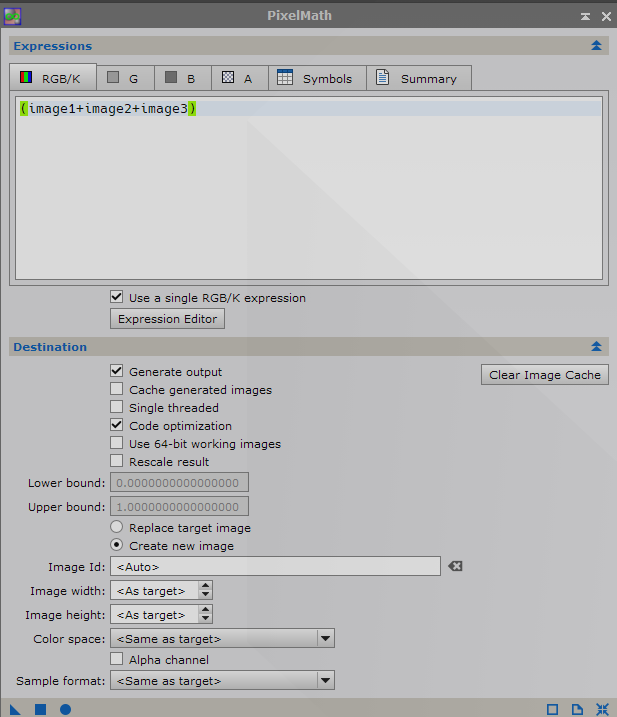Close the PixelMath window
The width and height of the screenshot is (617, 717).
[606, 16]
